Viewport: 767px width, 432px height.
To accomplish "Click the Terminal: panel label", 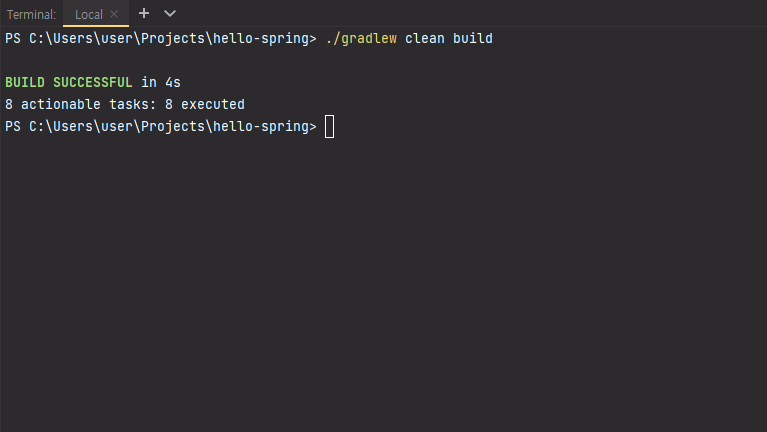I will [31, 15].
